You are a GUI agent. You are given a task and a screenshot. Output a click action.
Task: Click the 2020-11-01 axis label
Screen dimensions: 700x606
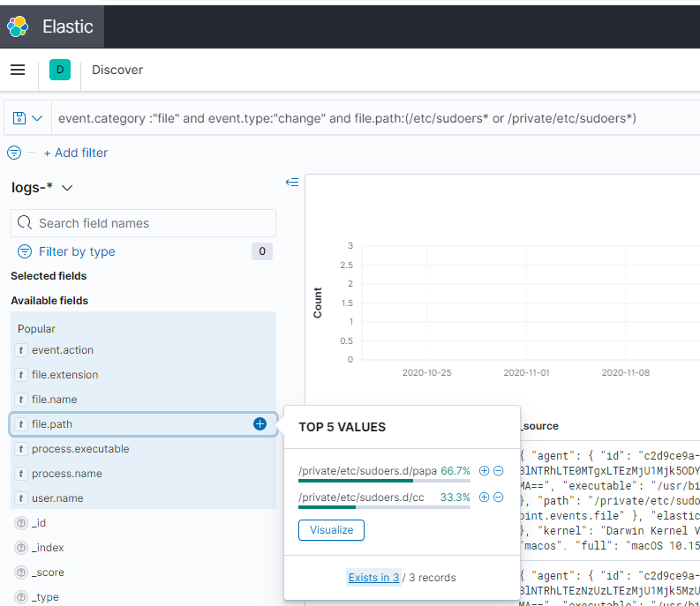coord(526,372)
